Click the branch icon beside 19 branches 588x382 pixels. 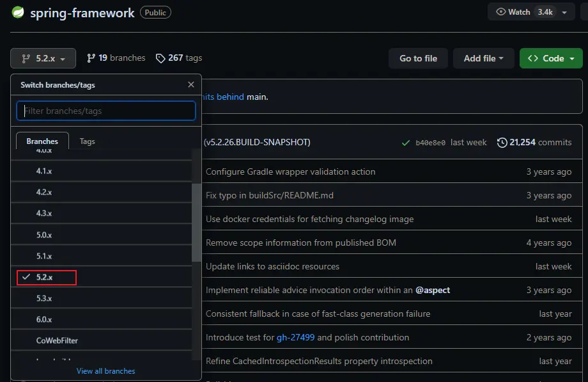[91, 58]
